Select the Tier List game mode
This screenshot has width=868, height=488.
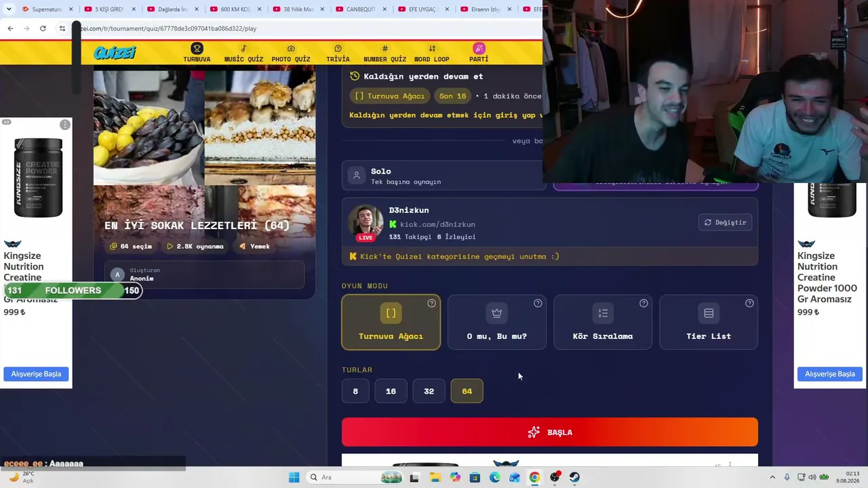[709, 322]
